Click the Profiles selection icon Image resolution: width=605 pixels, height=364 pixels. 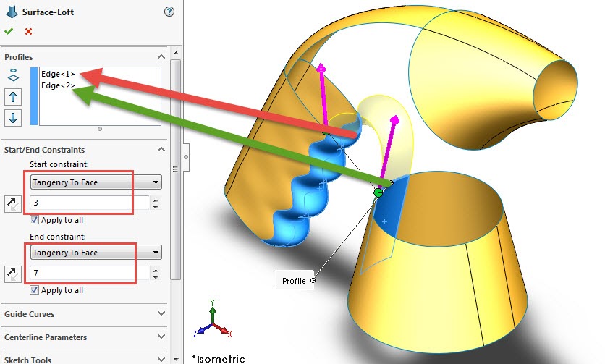13,75
